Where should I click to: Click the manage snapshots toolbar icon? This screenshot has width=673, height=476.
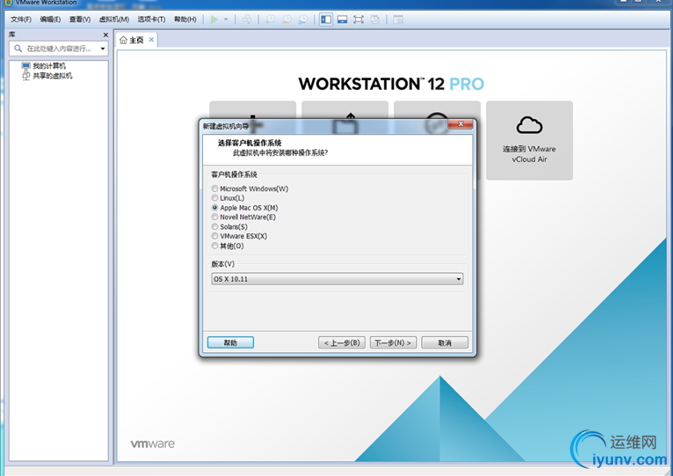(303, 19)
